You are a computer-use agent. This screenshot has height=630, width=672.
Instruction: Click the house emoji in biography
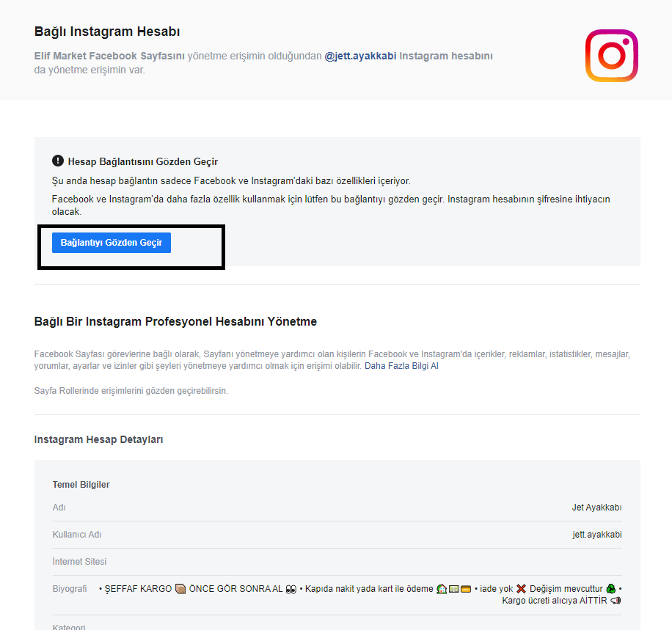point(442,589)
